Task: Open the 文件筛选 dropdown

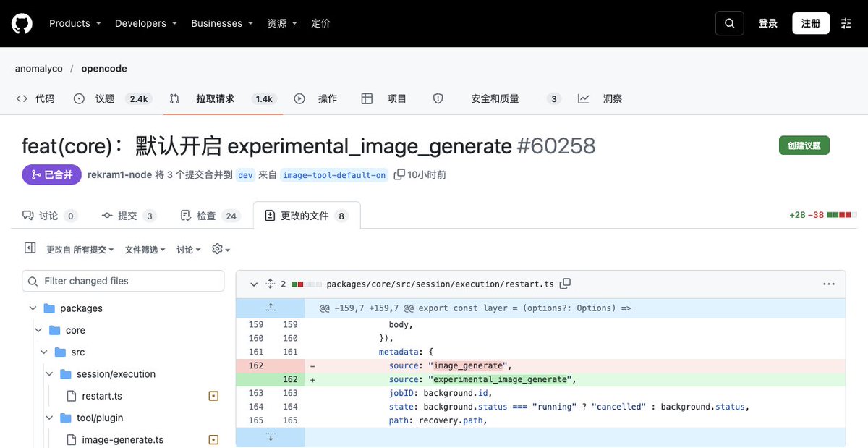Action: [x=145, y=249]
